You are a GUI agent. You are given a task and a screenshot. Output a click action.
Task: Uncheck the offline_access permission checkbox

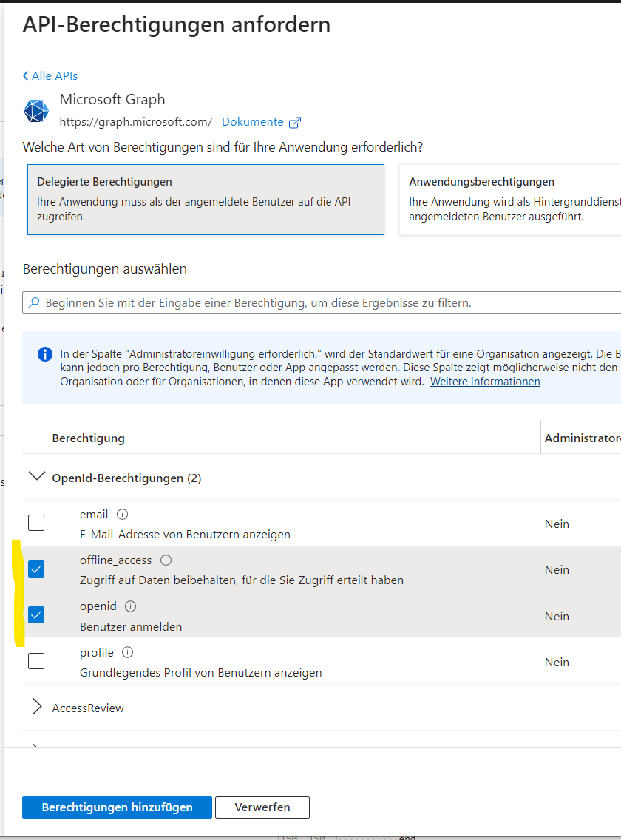[36, 569]
